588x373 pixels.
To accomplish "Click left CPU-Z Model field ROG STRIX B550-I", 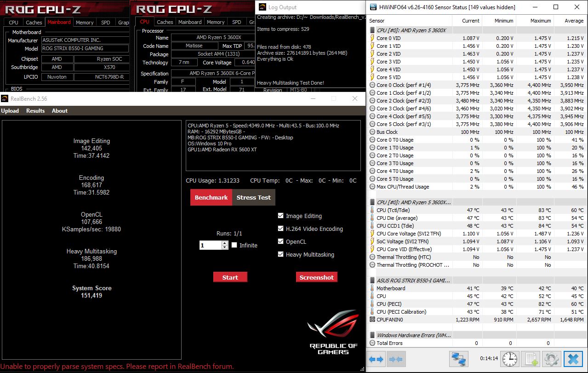I will pos(85,48).
